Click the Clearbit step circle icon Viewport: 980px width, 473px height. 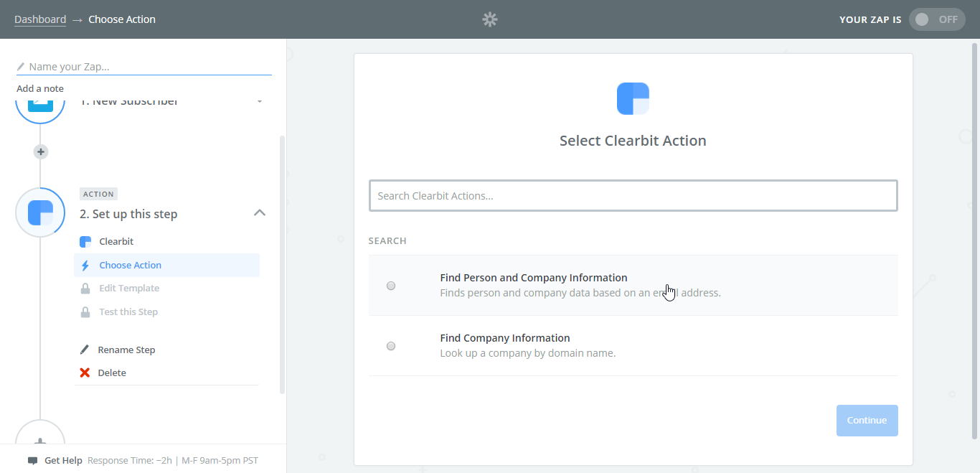tap(40, 212)
